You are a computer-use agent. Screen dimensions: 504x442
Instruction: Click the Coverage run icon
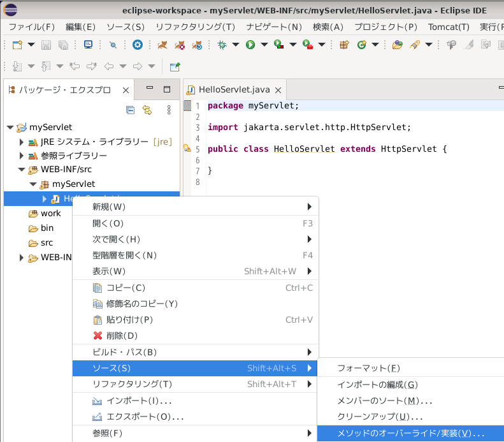pyautogui.click(x=278, y=45)
